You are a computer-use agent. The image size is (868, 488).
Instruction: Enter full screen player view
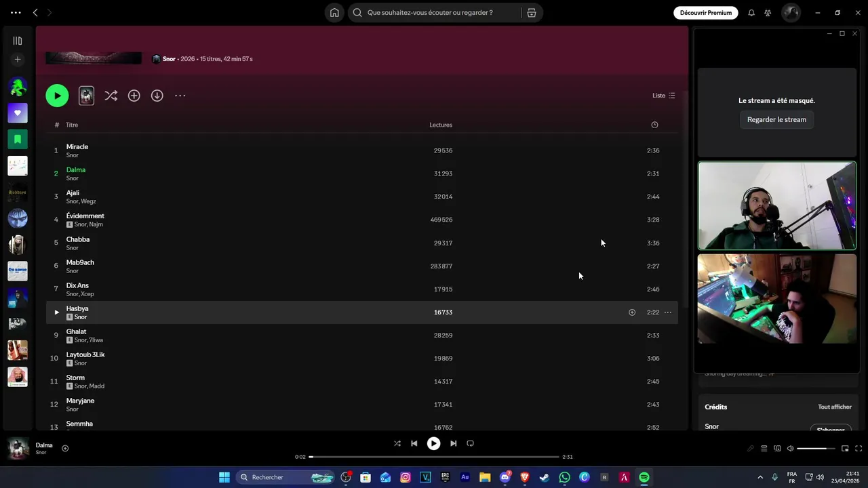coord(859,449)
